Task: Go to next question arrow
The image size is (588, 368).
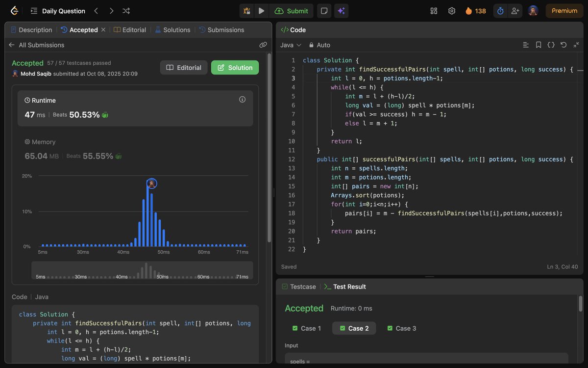Action: [111, 11]
